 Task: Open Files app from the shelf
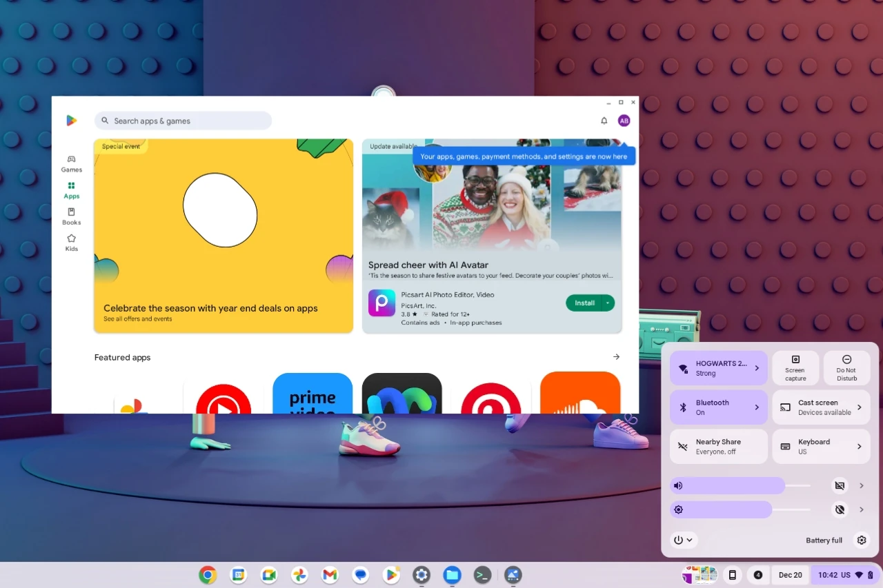pos(452,575)
